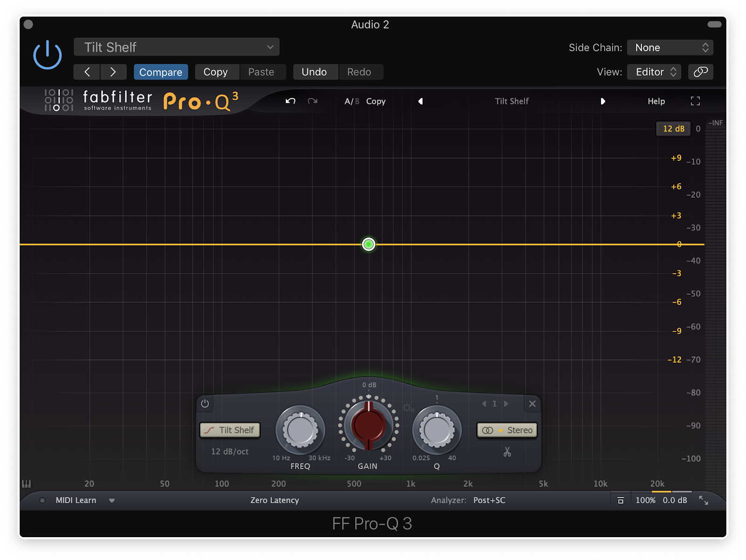This screenshot has width=746, height=560.
Task: Click the FabFilter Pro-Q 3 redo arrow
Action: [312, 101]
